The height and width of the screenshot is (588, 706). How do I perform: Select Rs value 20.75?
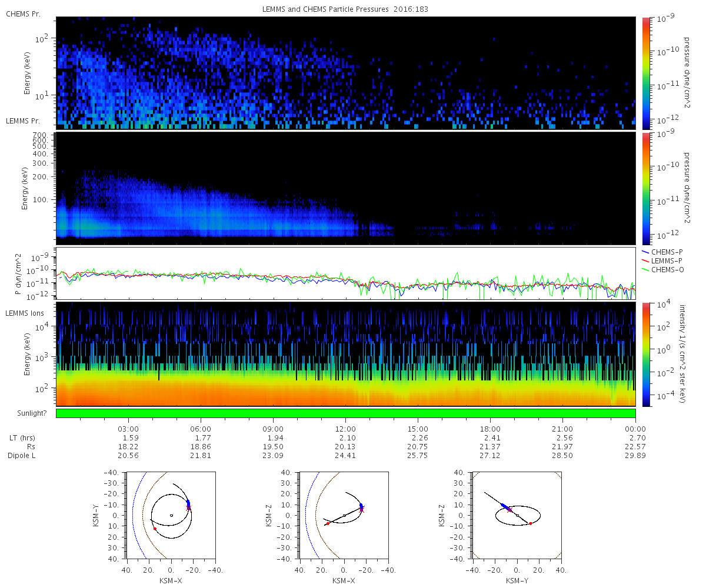[x=418, y=447]
